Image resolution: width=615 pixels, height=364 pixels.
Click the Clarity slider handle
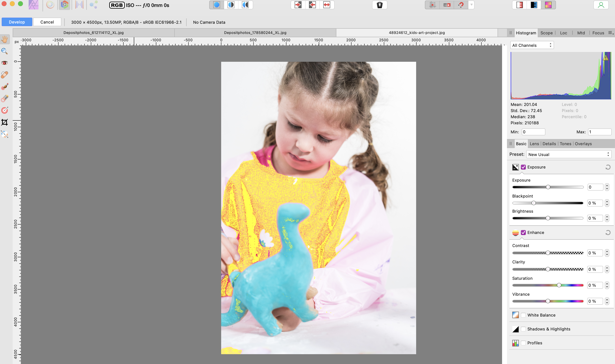548,269
